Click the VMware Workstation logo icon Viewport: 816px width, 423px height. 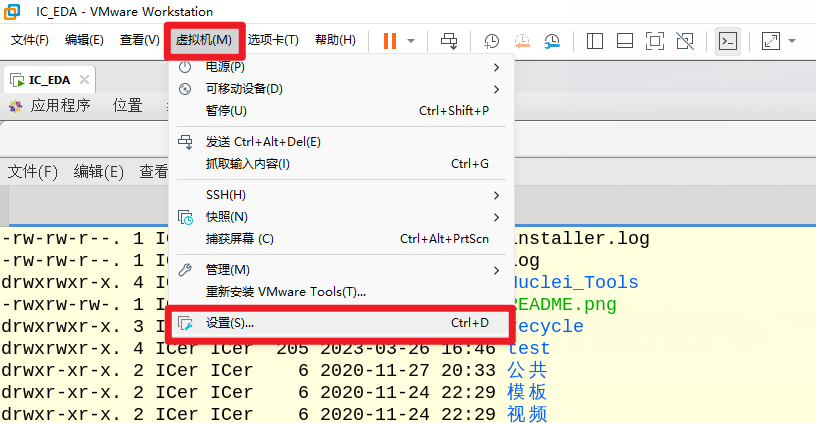(11, 11)
